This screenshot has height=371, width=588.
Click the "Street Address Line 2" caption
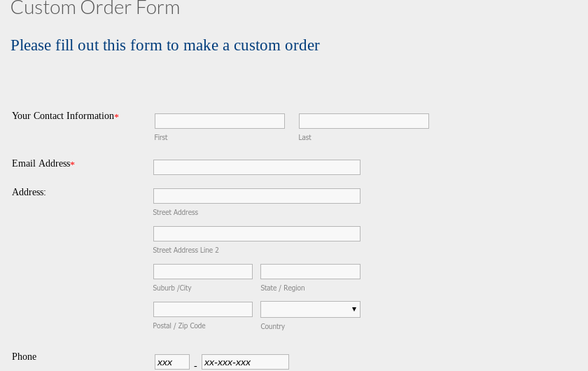[185, 251]
